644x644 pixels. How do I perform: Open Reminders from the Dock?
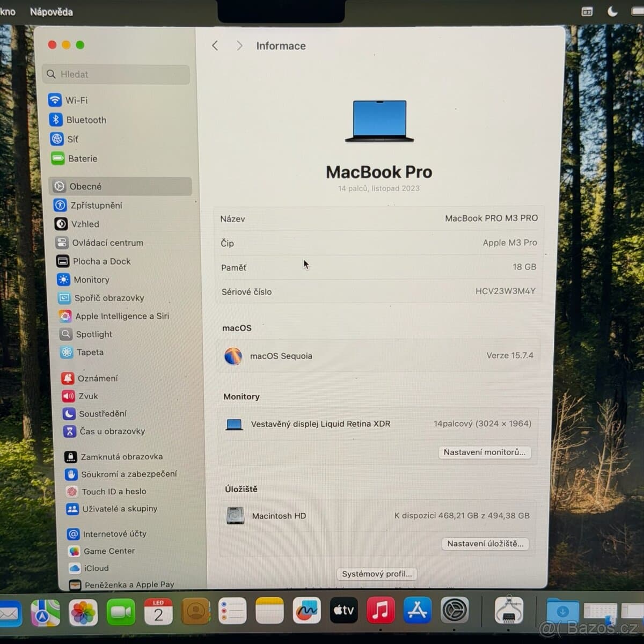[232, 612]
